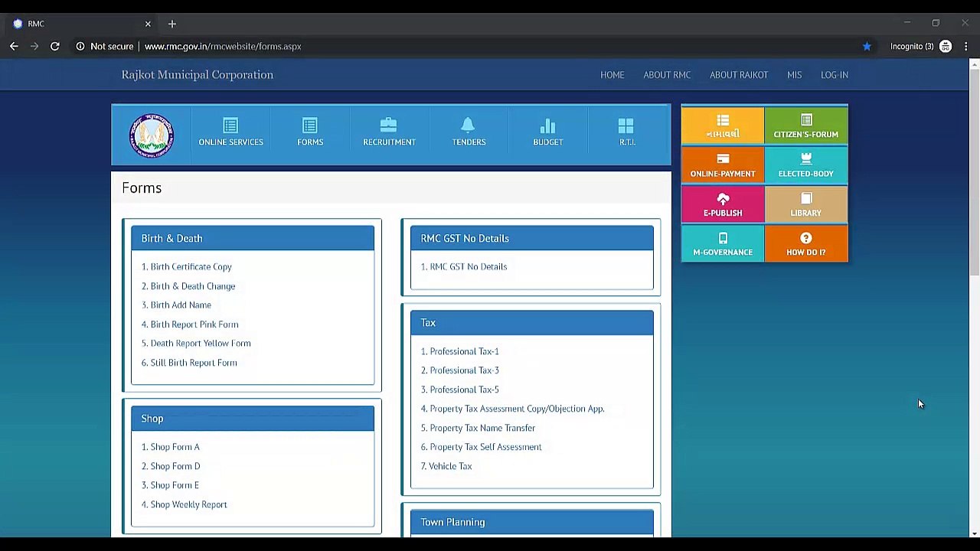Open the M-Governance tile

pos(723,244)
